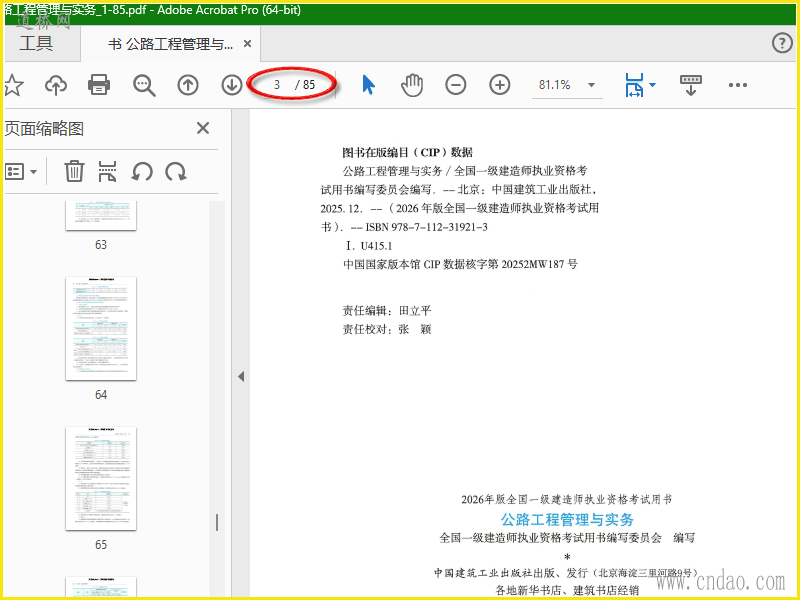The image size is (800, 600).
Task: Click the page number field showing 3
Action: coord(277,85)
